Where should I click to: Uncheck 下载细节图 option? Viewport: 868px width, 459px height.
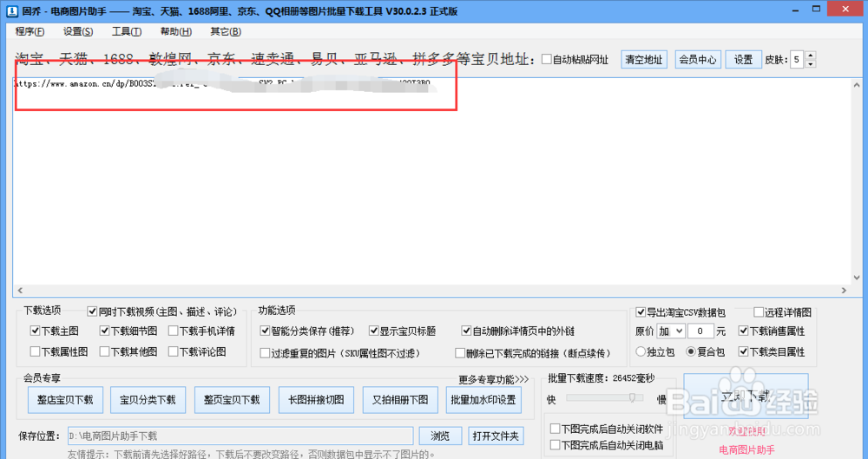click(104, 331)
